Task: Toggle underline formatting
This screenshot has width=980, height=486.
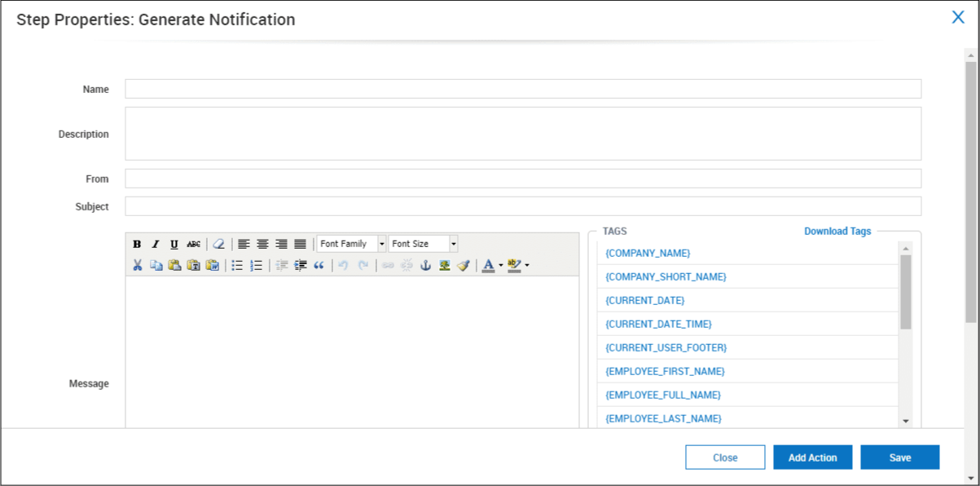Action: pos(174,244)
